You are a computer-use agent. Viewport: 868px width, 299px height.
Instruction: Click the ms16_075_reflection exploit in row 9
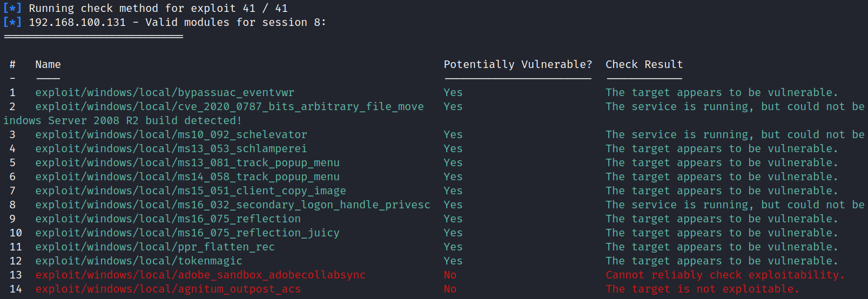[168, 219]
